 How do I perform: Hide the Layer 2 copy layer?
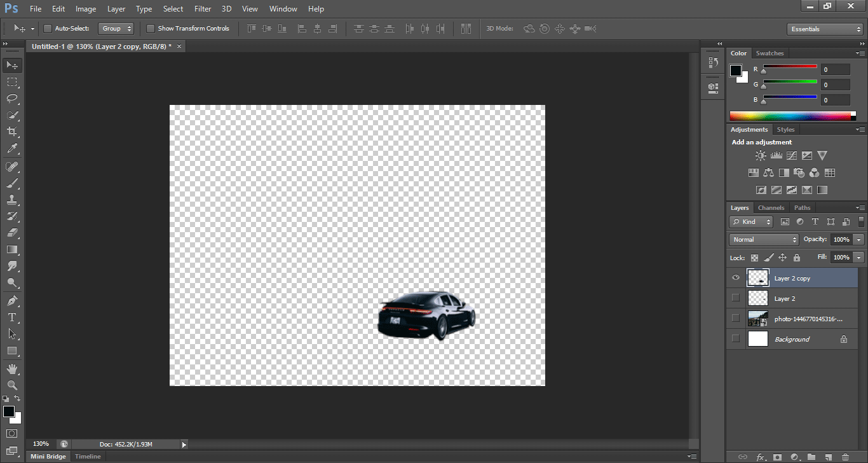pos(736,278)
